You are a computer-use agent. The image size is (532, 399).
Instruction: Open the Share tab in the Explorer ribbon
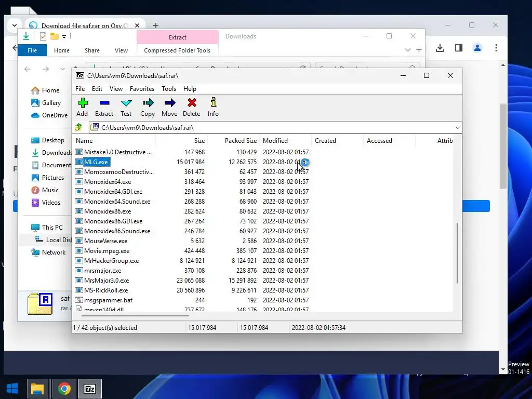(92, 50)
